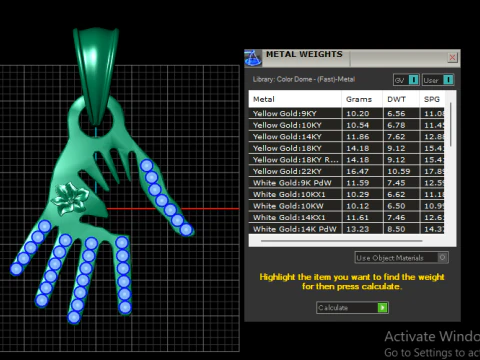Select the Yellow Gold:22KY row

tap(346, 171)
